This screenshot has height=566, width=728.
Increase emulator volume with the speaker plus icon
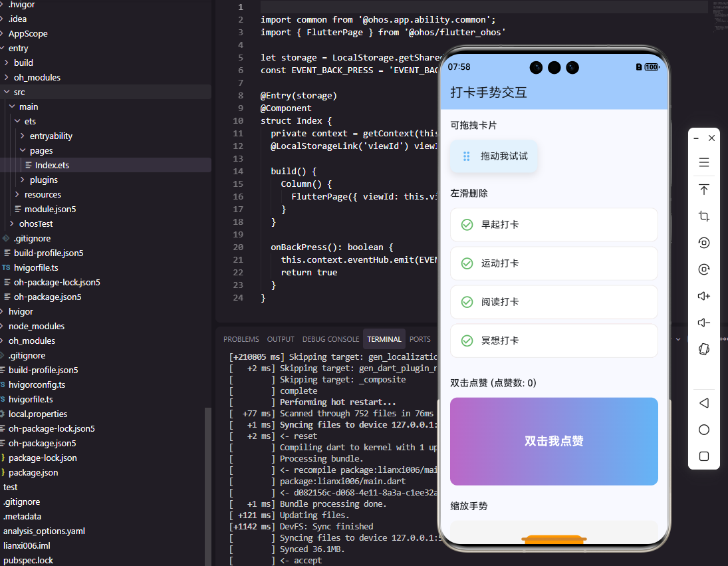(x=704, y=296)
